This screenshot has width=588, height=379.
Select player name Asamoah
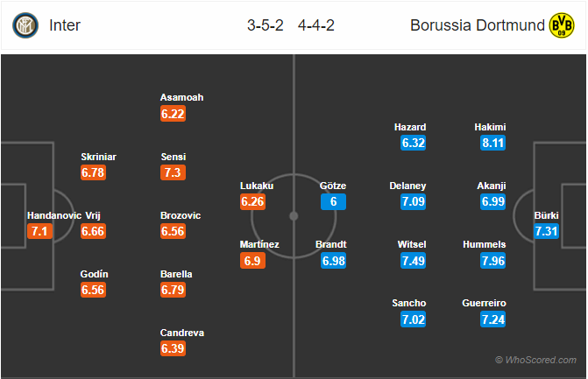pyautogui.click(x=182, y=97)
